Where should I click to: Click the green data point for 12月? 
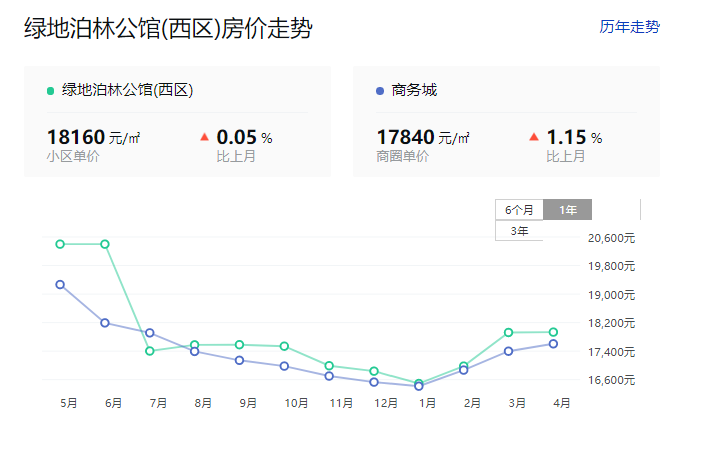pos(374,371)
